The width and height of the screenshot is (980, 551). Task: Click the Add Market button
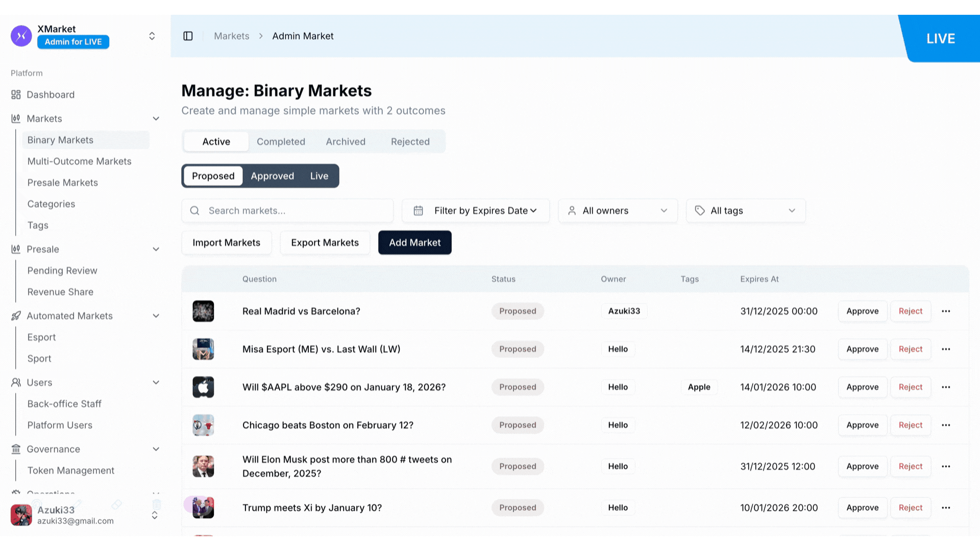point(414,243)
